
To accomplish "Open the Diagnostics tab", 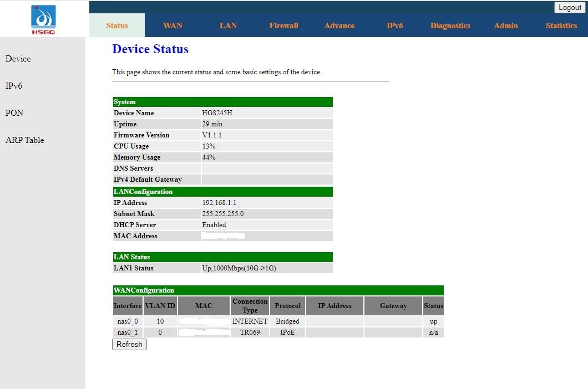I will 450,25.
